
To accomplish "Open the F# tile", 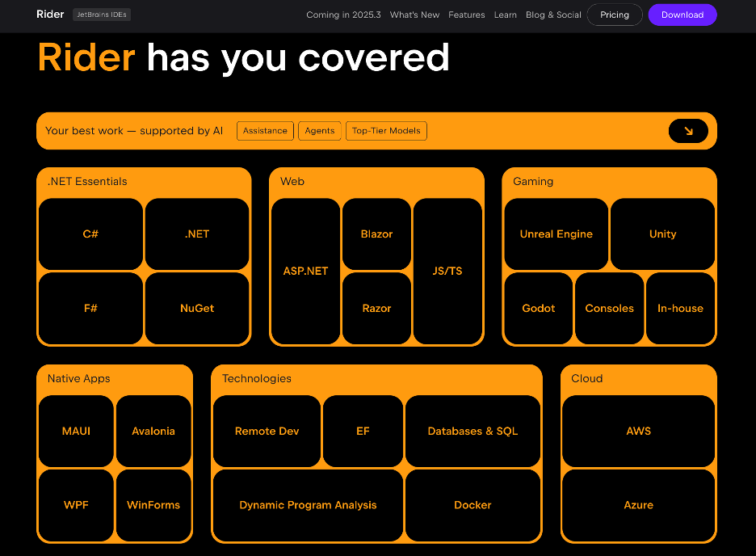I will coord(90,308).
